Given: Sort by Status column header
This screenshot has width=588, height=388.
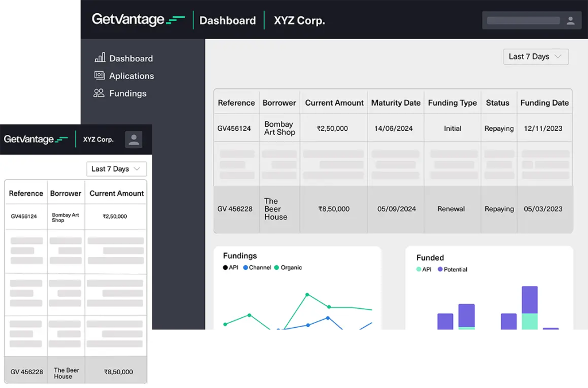Looking at the screenshot, I should [x=497, y=103].
